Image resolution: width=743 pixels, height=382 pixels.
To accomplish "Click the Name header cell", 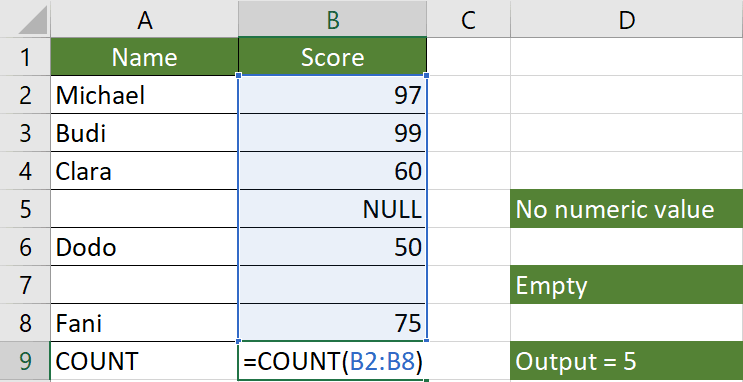I will pos(145,57).
